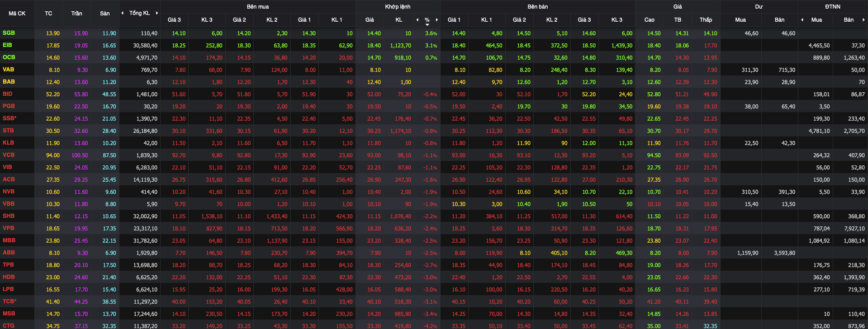Open the VCB stock ticker
The image size is (868, 329).
[x=9, y=155]
